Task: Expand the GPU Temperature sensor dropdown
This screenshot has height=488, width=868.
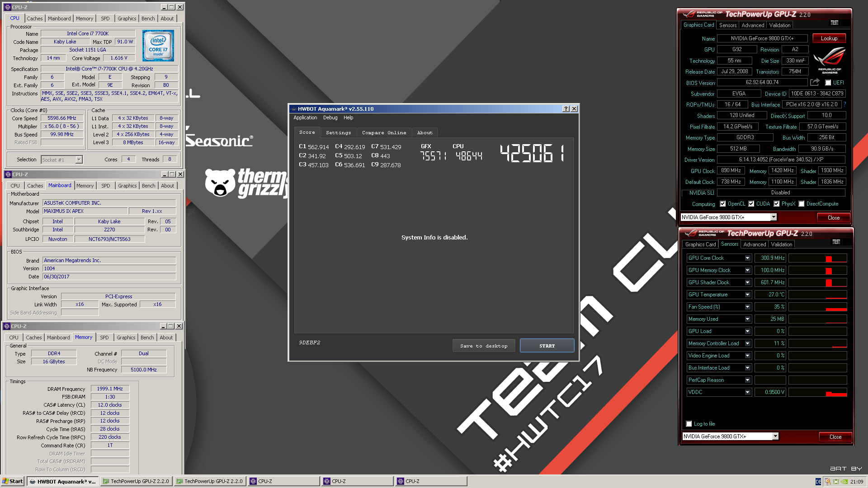Action: [748, 295]
